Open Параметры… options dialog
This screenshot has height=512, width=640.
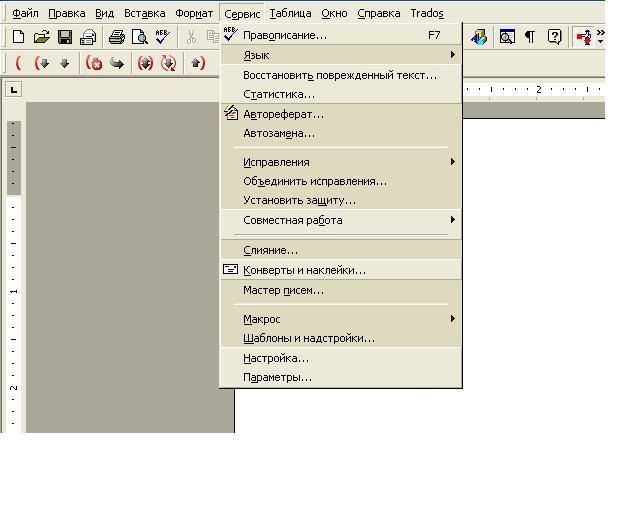point(341,377)
